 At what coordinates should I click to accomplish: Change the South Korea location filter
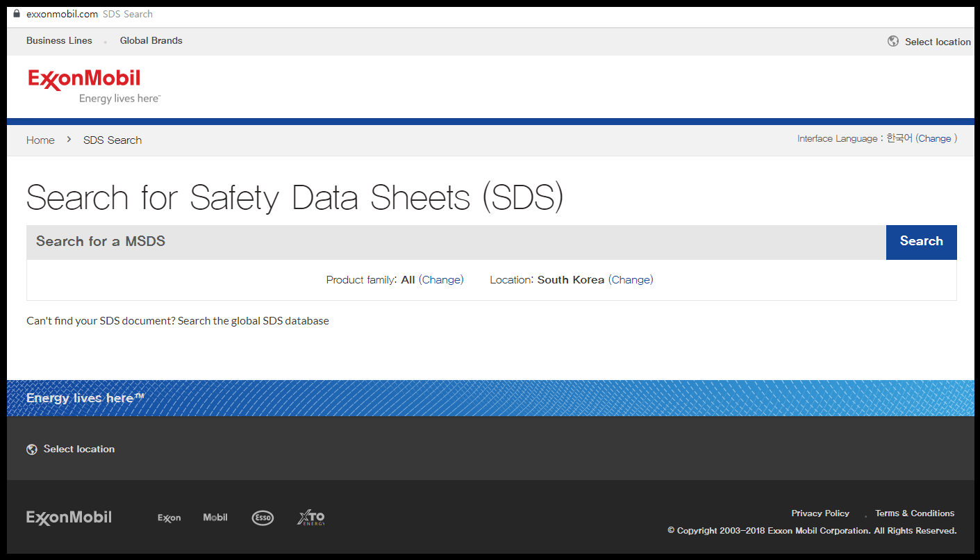click(631, 279)
